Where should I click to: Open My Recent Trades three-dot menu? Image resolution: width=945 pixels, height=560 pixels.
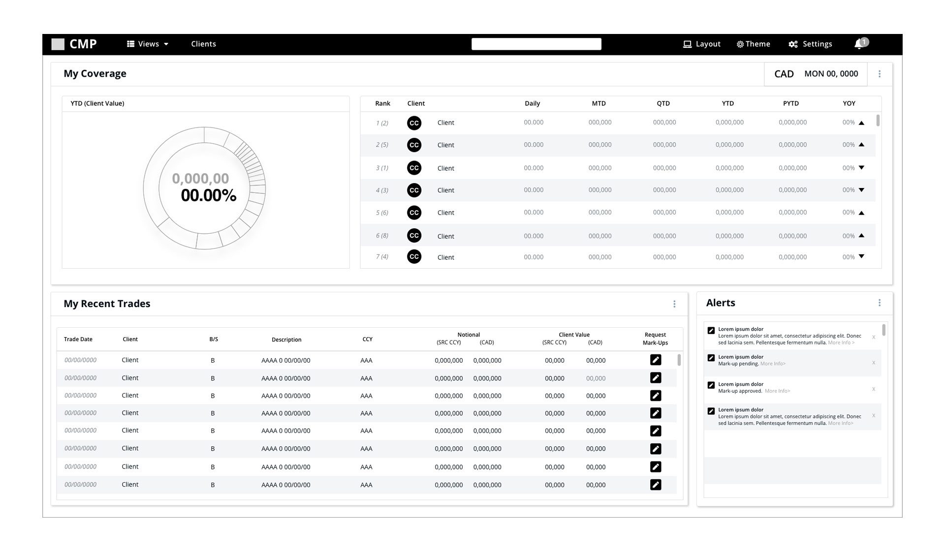[x=674, y=304]
